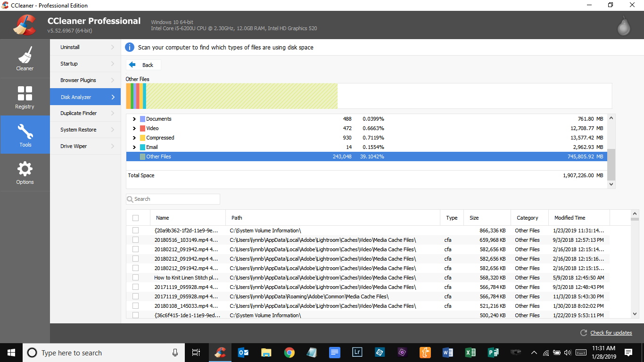The height and width of the screenshot is (362, 644).
Task: Click the Other Files color swatch
Action: [142, 156]
